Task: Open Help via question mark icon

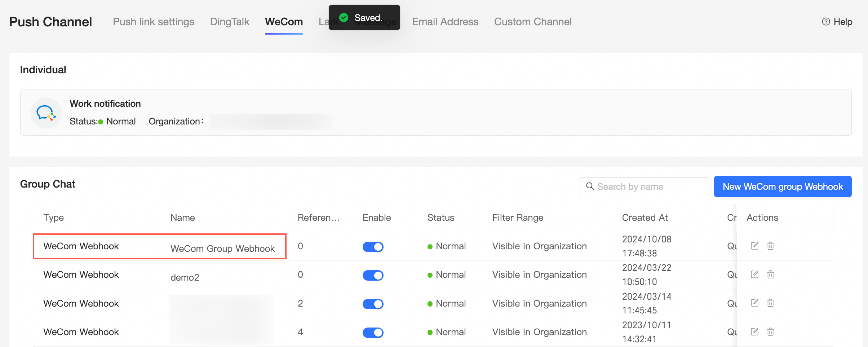Action: (x=826, y=22)
